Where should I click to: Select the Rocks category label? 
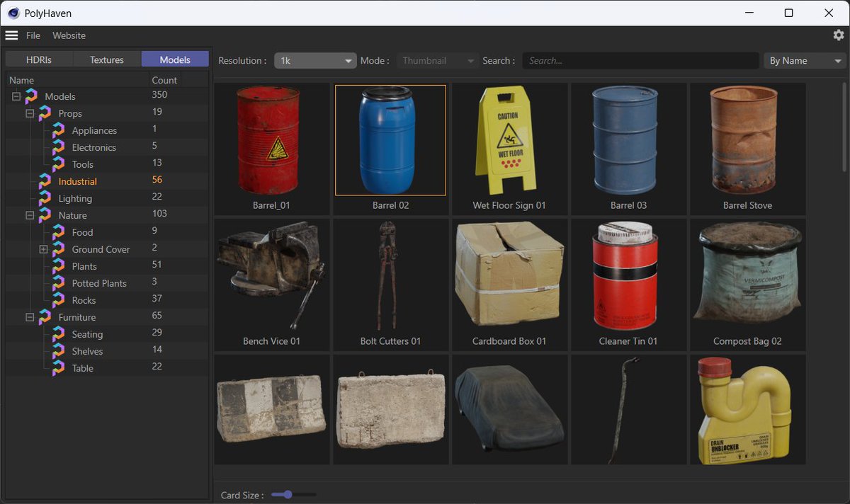click(x=84, y=301)
